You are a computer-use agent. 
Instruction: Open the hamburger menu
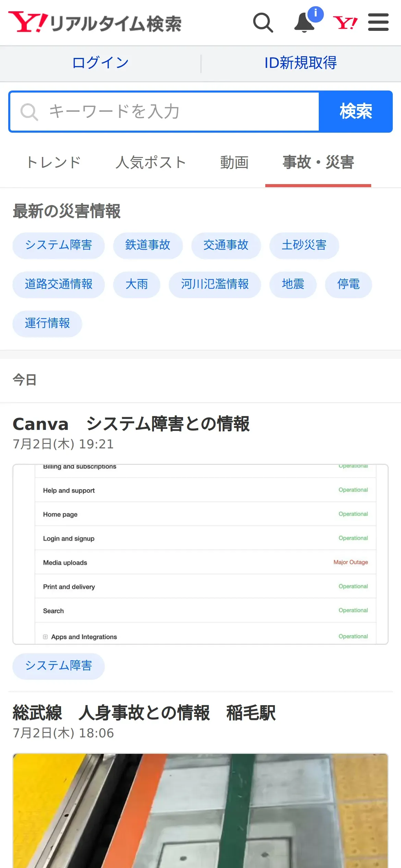coord(378,22)
